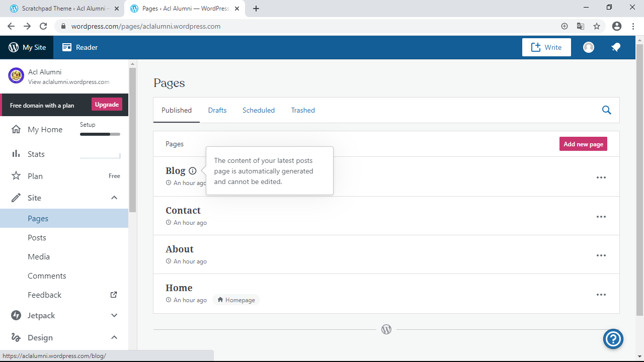
Task: Open the notifications bell icon
Action: tap(616, 47)
